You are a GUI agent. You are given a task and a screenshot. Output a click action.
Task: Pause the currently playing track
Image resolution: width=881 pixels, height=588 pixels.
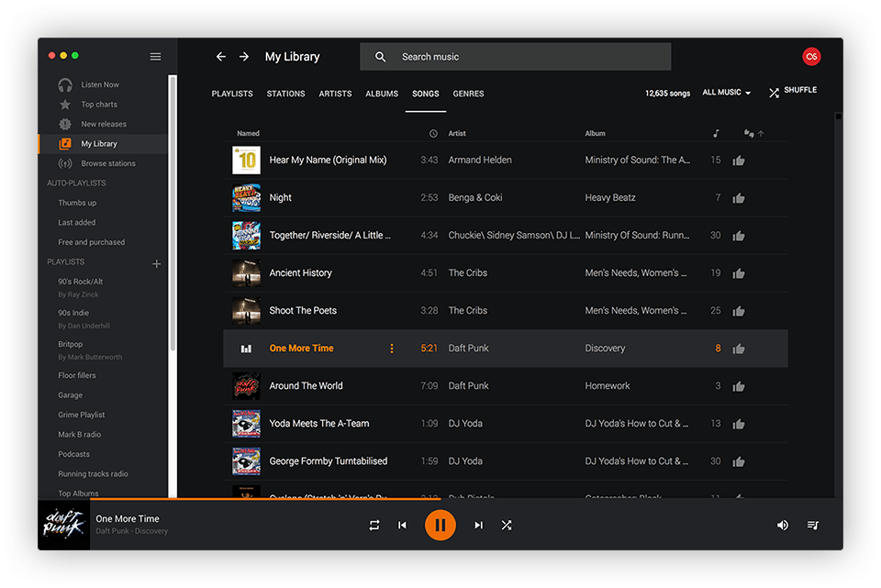point(440,525)
